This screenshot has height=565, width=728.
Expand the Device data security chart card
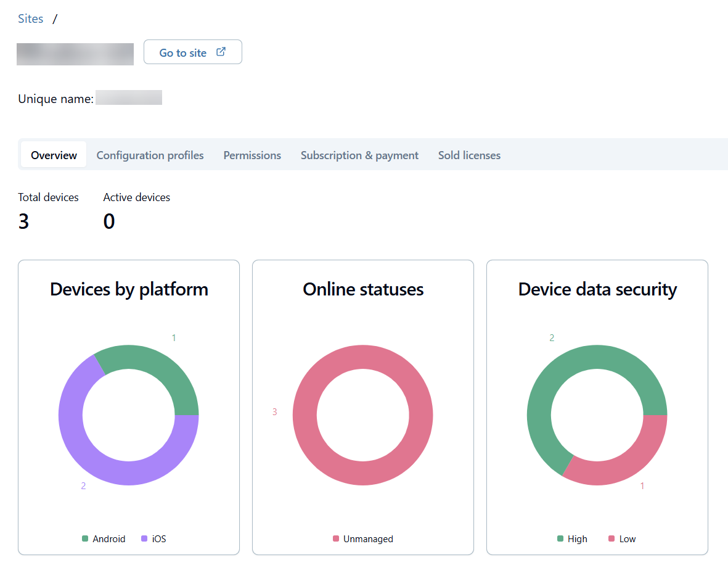597,407
